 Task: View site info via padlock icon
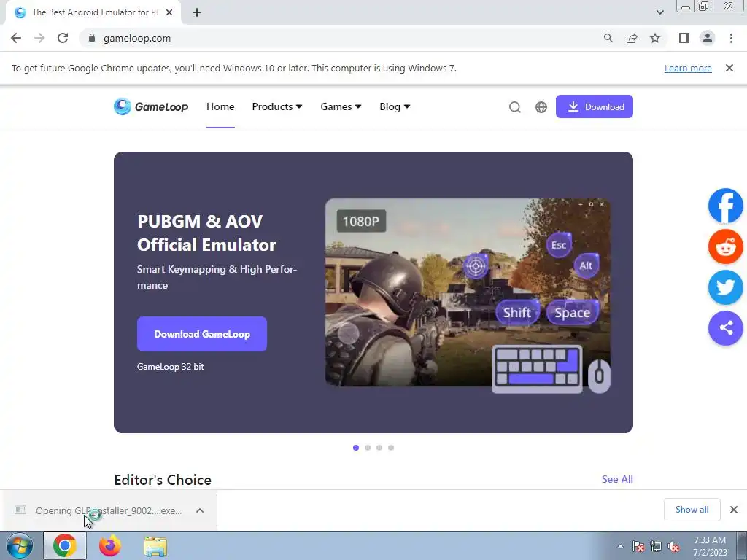(92, 38)
